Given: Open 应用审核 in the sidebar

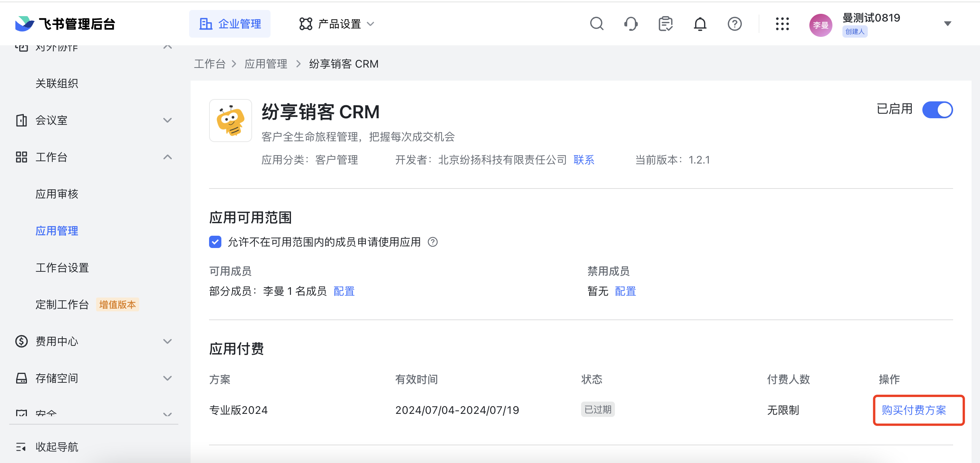Looking at the screenshot, I should [x=57, y=194].
